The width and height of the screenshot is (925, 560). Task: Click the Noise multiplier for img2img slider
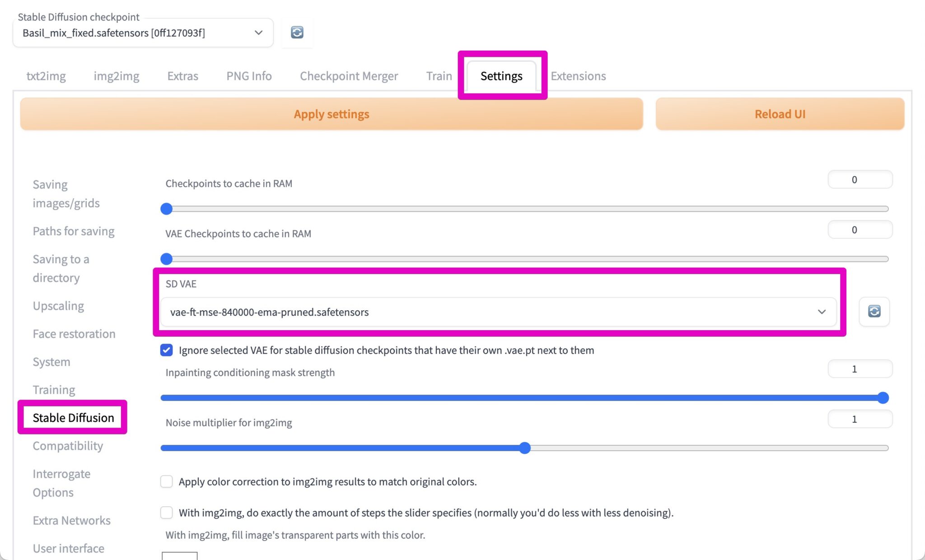(x=524, y=448)
